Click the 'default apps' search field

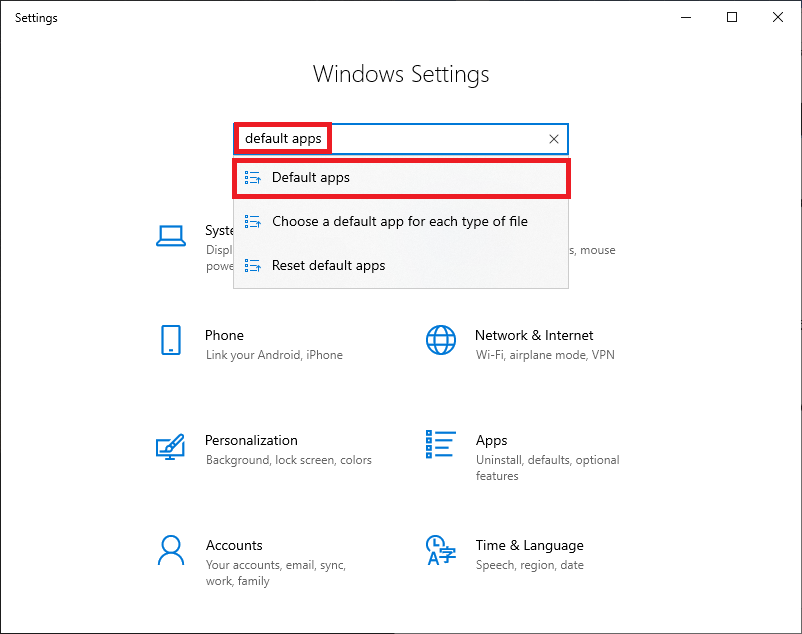[x=400, y=139]
